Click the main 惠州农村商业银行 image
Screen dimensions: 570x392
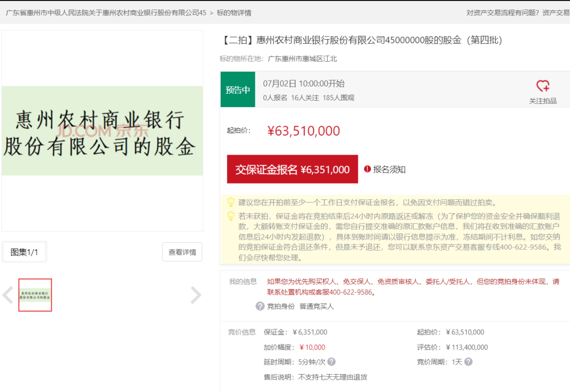102,131
